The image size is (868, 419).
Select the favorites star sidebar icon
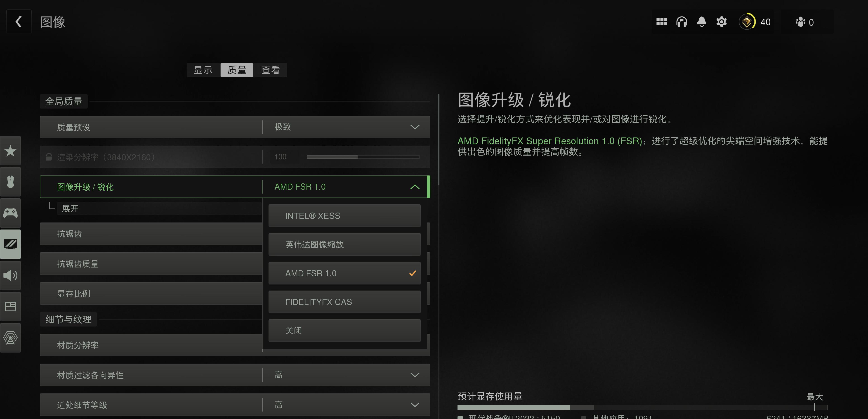tap(10, 151)
